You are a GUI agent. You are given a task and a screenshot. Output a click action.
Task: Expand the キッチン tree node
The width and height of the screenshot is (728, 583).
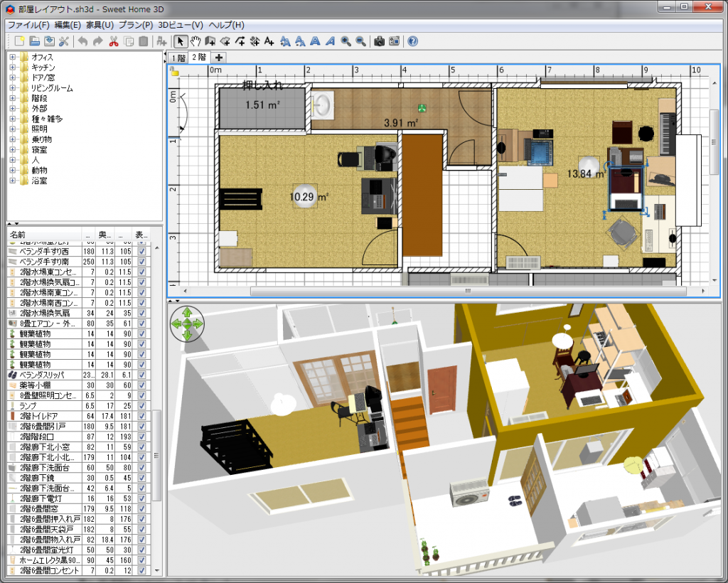tap(13, 67)
